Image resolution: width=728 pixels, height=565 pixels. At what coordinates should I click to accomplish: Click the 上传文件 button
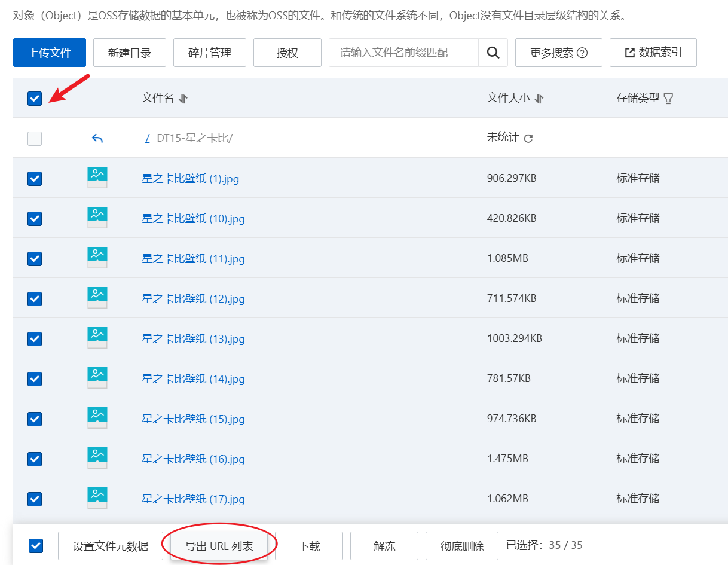50,53
